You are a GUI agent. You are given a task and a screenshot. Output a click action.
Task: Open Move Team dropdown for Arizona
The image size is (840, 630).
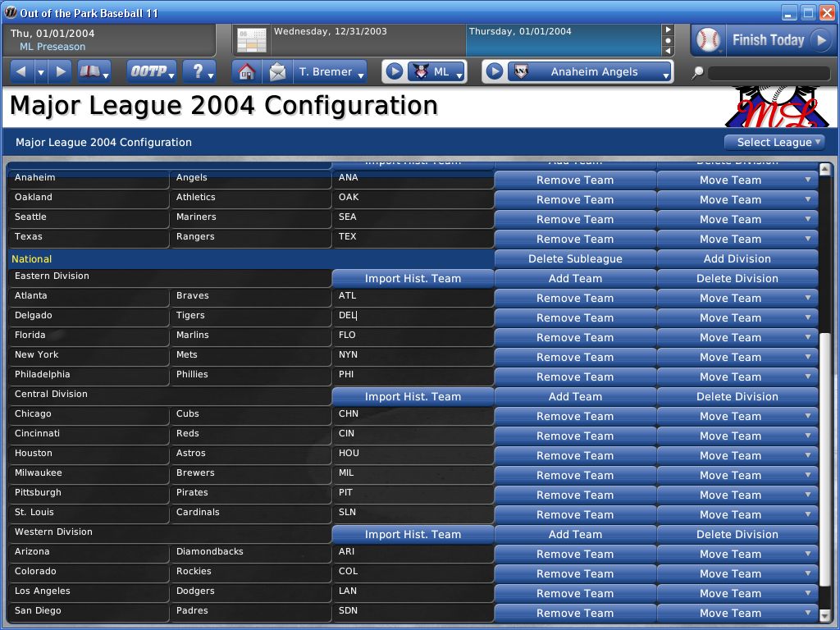[737, 555]
